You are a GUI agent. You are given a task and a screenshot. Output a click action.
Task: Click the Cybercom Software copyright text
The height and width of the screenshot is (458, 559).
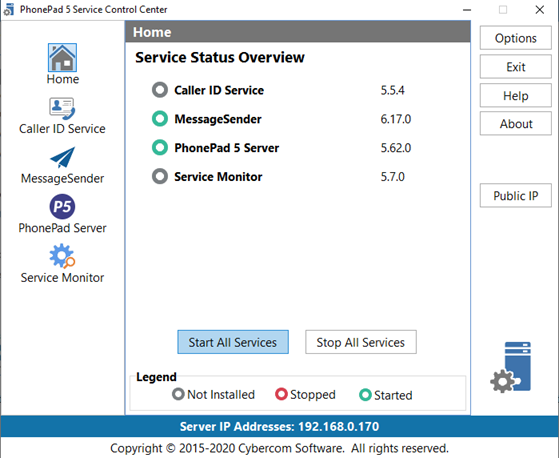[279, 448]
